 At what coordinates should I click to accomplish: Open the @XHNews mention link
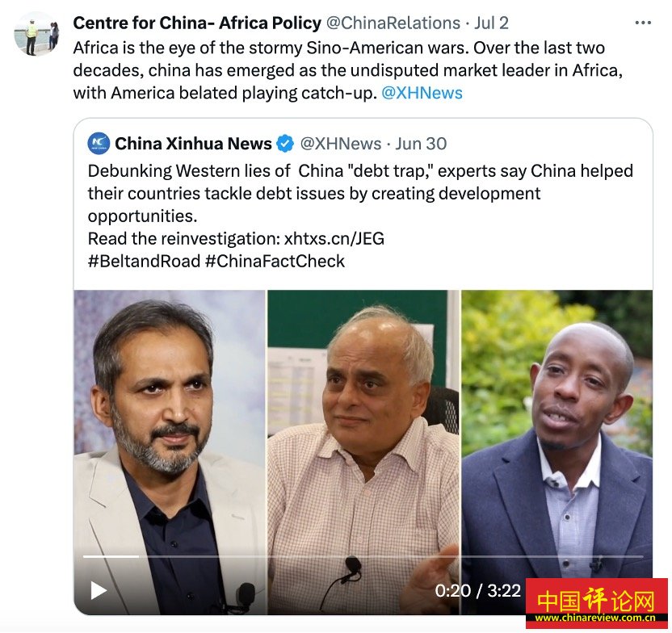[422, 93]
